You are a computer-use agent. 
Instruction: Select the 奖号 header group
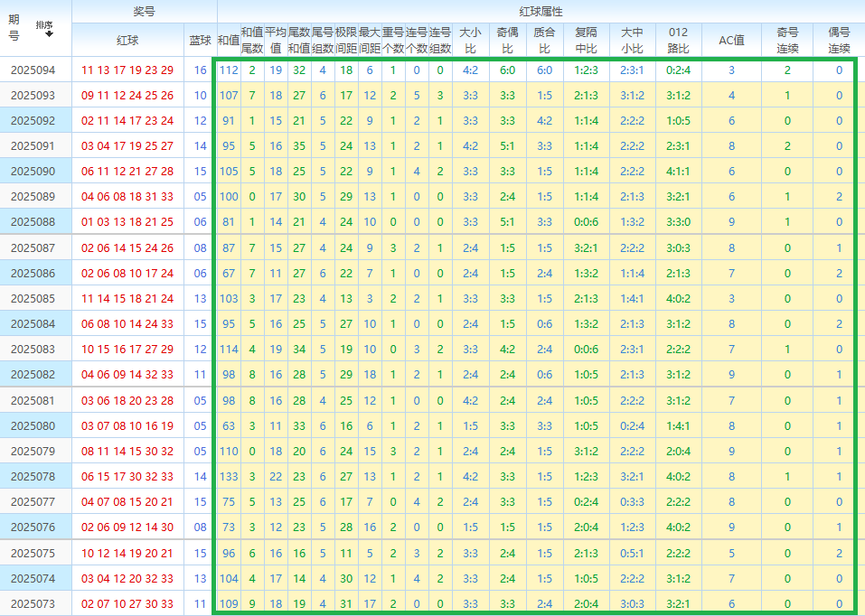tap(144, 11)
